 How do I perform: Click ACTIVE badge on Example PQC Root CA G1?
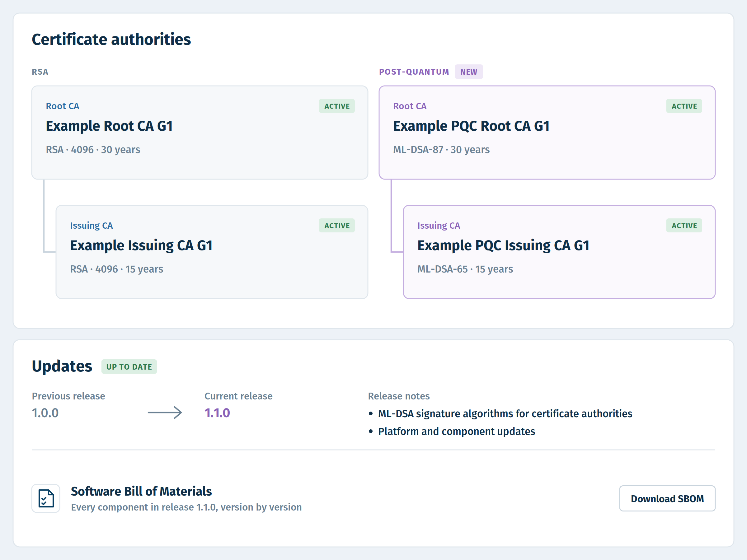[x=684, y=106]
